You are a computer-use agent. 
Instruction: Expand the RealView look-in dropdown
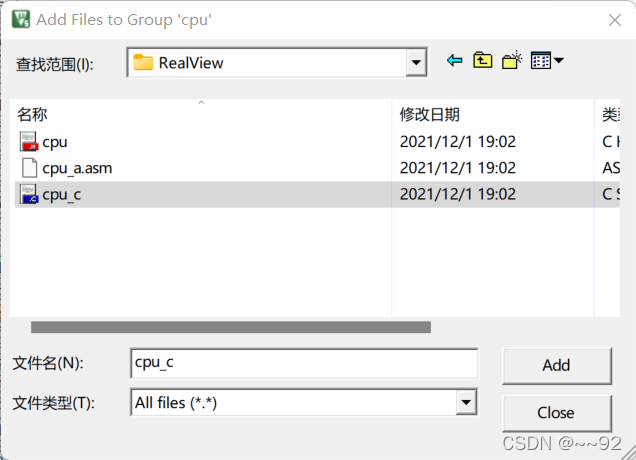416,62
